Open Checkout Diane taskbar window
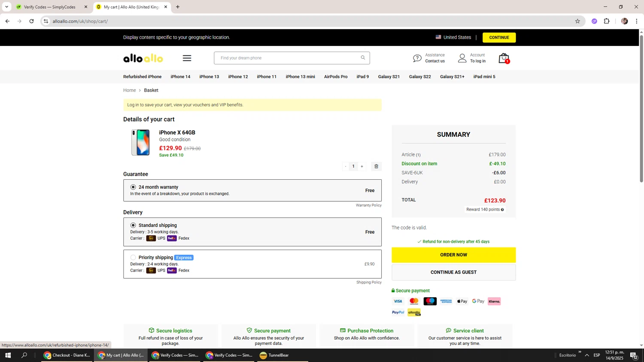Screen dimensions: 644x362 [67, 355]
